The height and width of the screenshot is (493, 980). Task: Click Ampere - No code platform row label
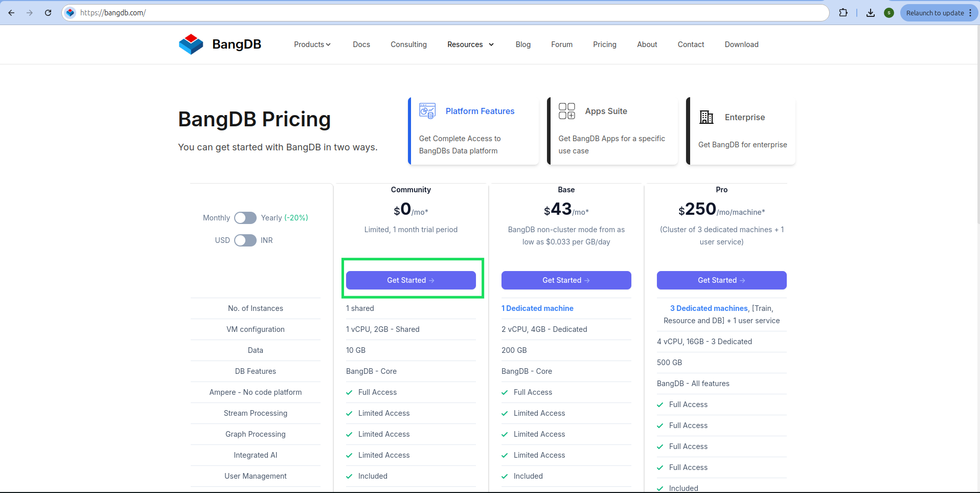click(256, 392)
